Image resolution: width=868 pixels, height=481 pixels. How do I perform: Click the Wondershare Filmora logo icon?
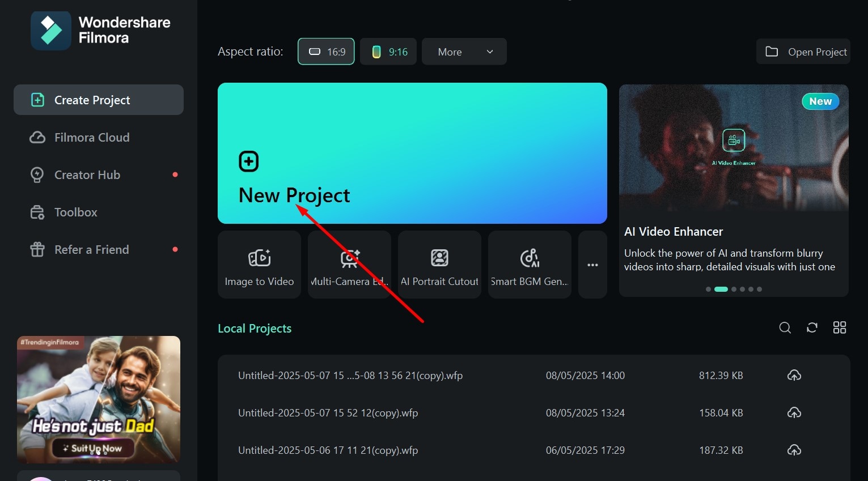pyautogui.click(x=51, y=31)
